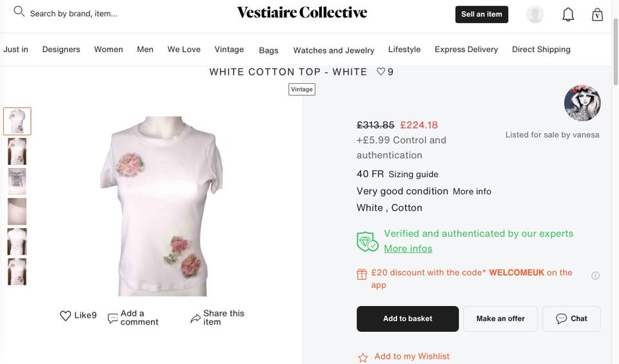Click the heart icon beside the title
619x364 pixels.
tap(380, 72)
